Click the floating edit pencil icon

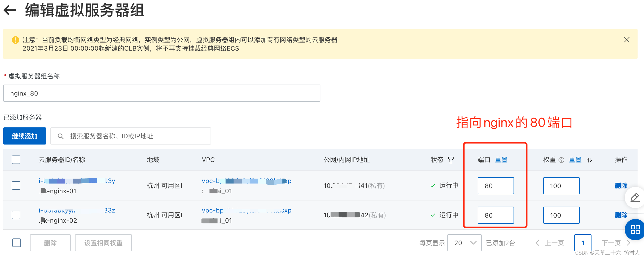[x=635, y=198]
